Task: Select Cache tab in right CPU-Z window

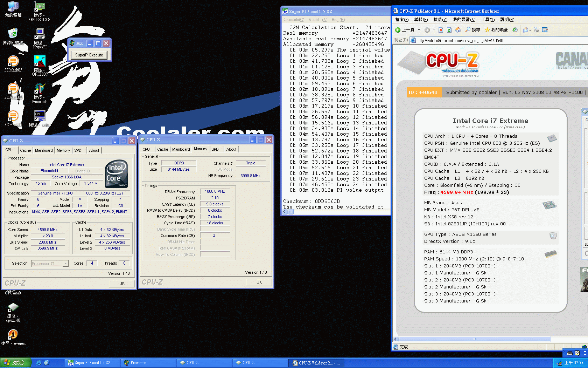Action: pos(162,149)
